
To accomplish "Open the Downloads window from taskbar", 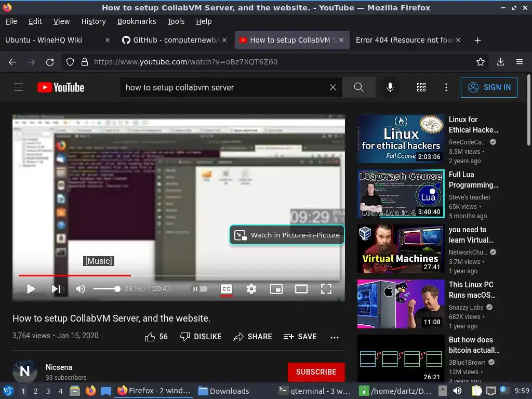I will pyautogui.click(x=224, y=391).
